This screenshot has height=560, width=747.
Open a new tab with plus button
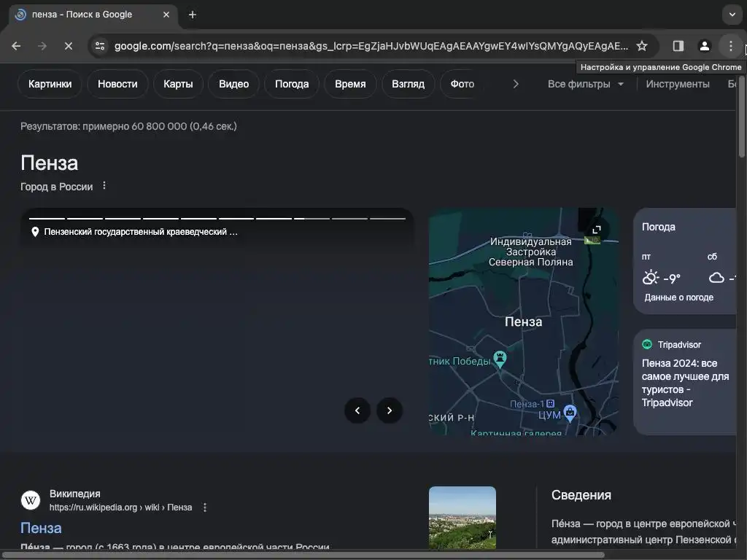pyautogui.click(x=193, y=15)
